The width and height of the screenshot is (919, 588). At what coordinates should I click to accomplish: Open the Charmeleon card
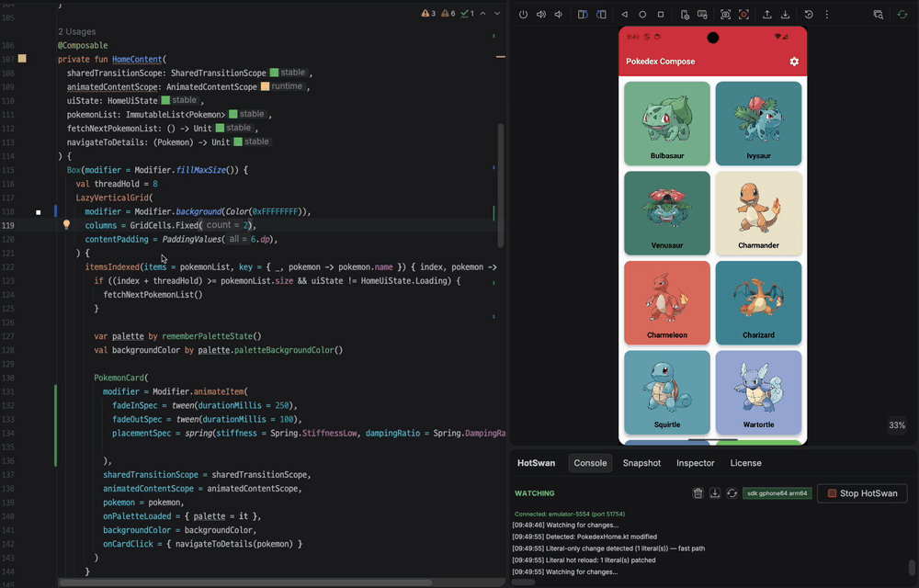click(667, 303)
